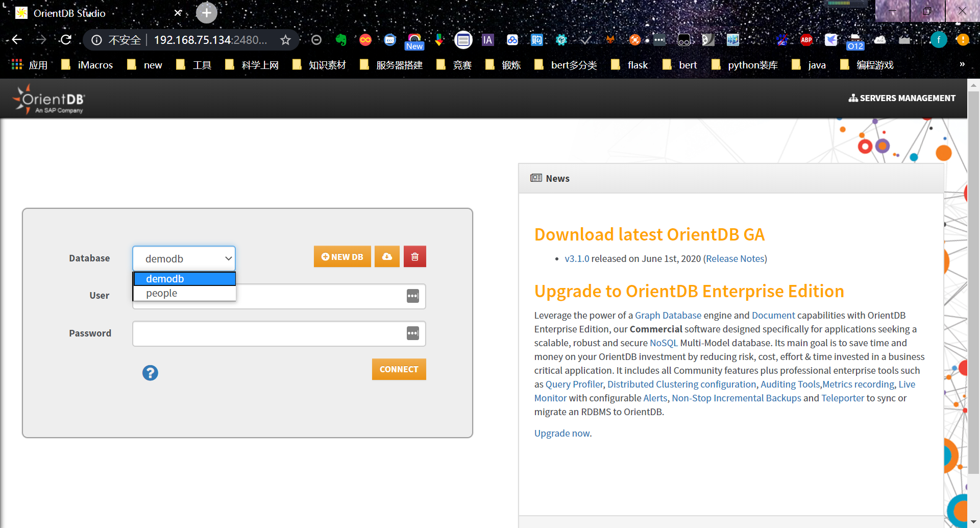Open Distributed Clustering configuration link
The width and height of the screenshot is (980, 528).
681,385
